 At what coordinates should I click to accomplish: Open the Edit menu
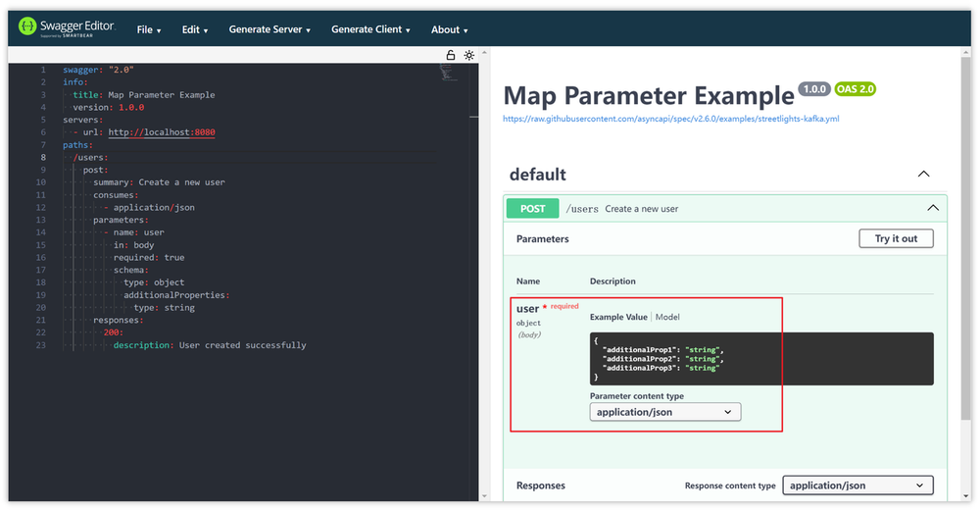195,29
